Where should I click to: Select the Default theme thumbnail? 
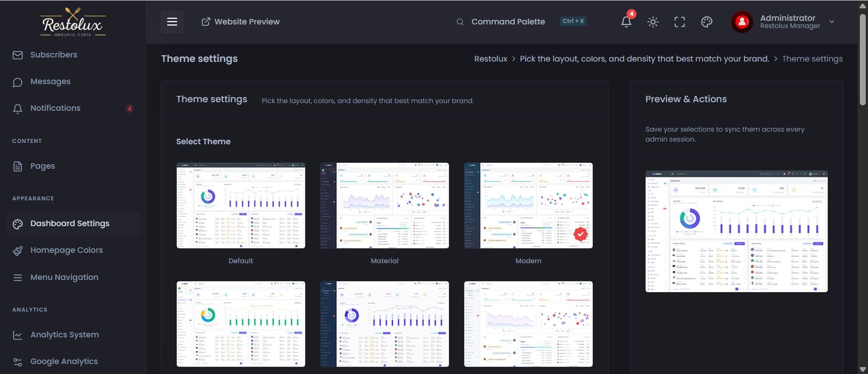pos(241,205)
